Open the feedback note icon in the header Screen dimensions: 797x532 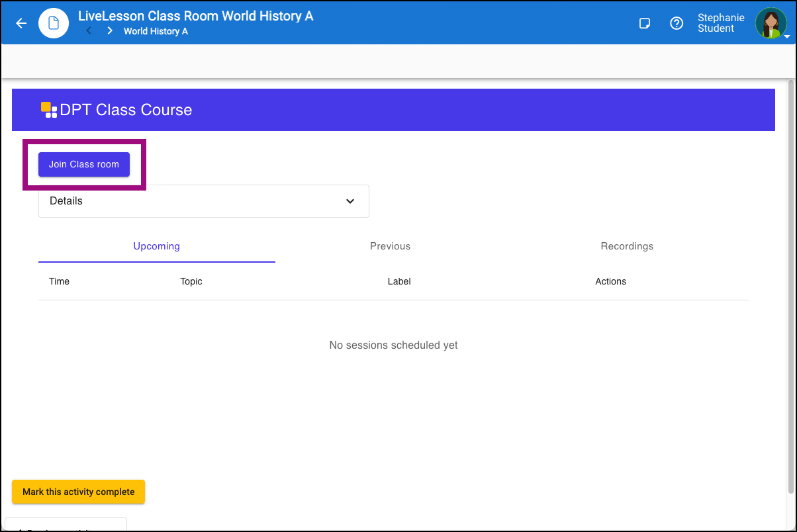645,22
